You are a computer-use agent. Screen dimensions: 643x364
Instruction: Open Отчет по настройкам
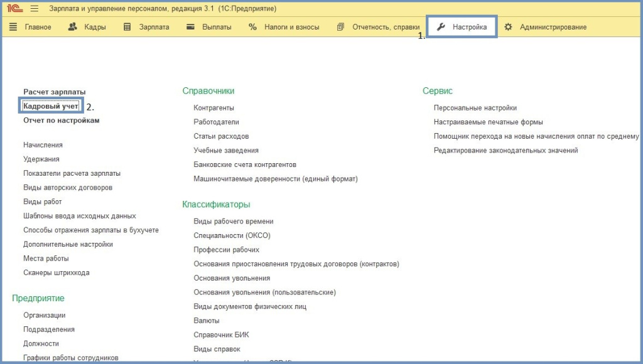click(x=62, y=120)
